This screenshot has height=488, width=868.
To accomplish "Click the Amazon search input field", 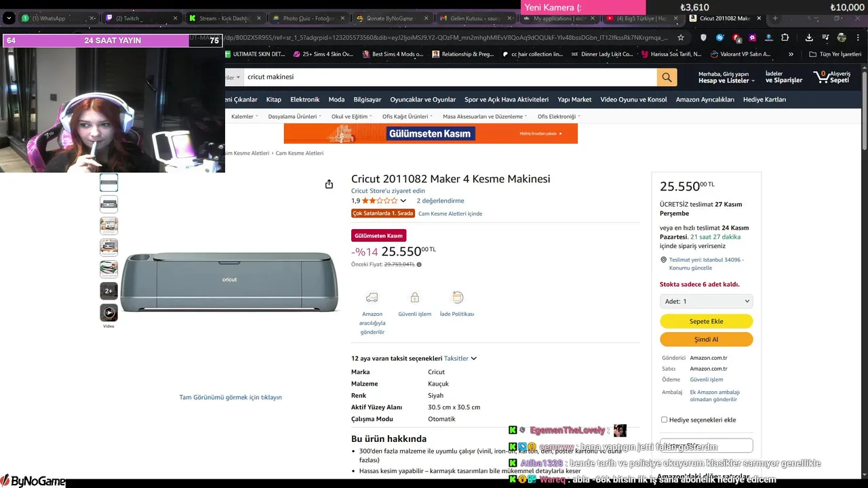I will [450, 77].
